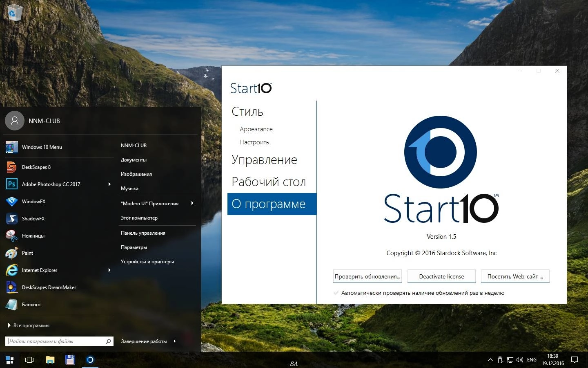Expand Завершение работы options arrow
Screen dimensions: 588x368
point(174,341)
